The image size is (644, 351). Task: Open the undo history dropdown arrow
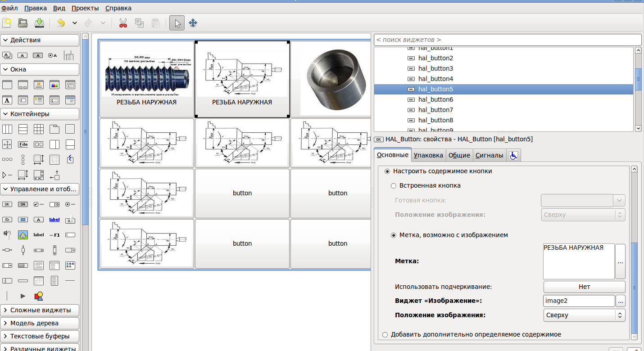[75, 23]
